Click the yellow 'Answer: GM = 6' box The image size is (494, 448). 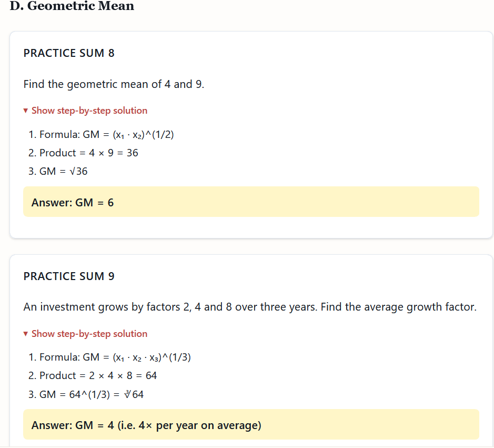pos(251,202)
